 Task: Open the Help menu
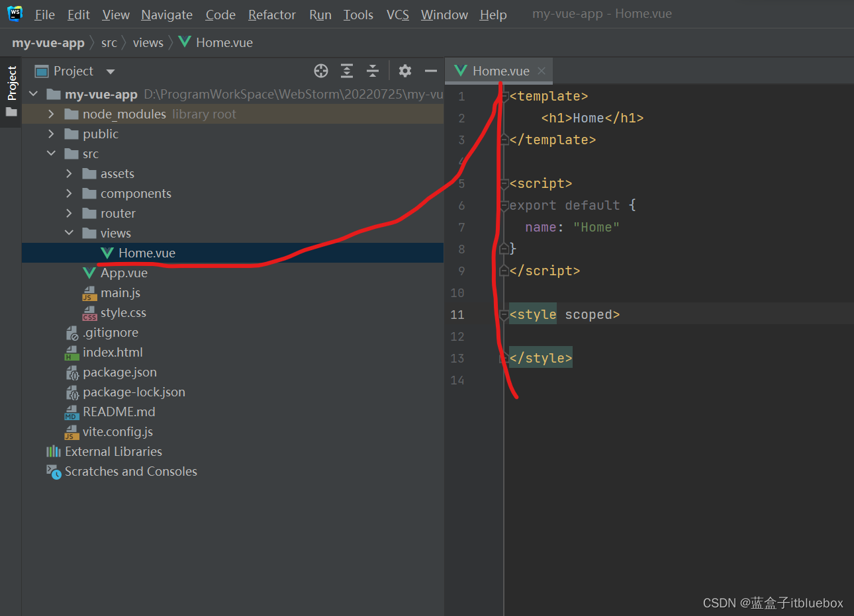pos(493,15)
